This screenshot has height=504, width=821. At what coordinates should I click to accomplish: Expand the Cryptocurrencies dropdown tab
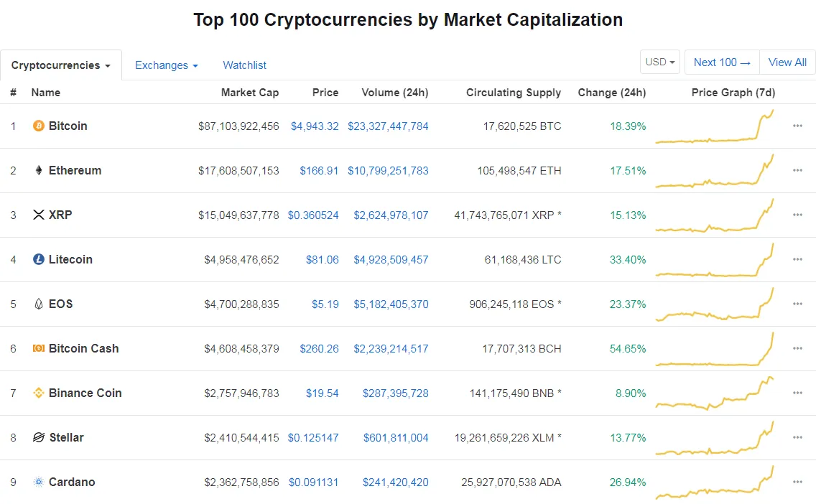click(x=61, y=65)
